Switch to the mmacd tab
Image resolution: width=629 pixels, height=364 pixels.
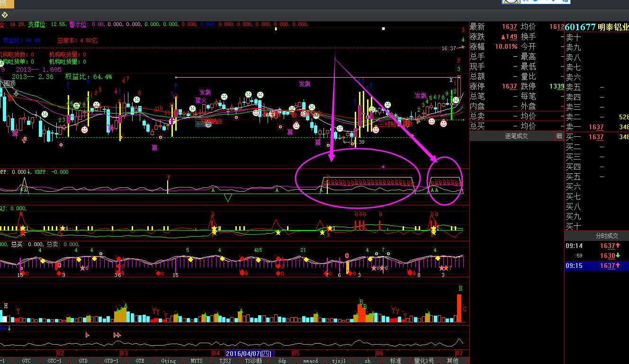[310, 361]
